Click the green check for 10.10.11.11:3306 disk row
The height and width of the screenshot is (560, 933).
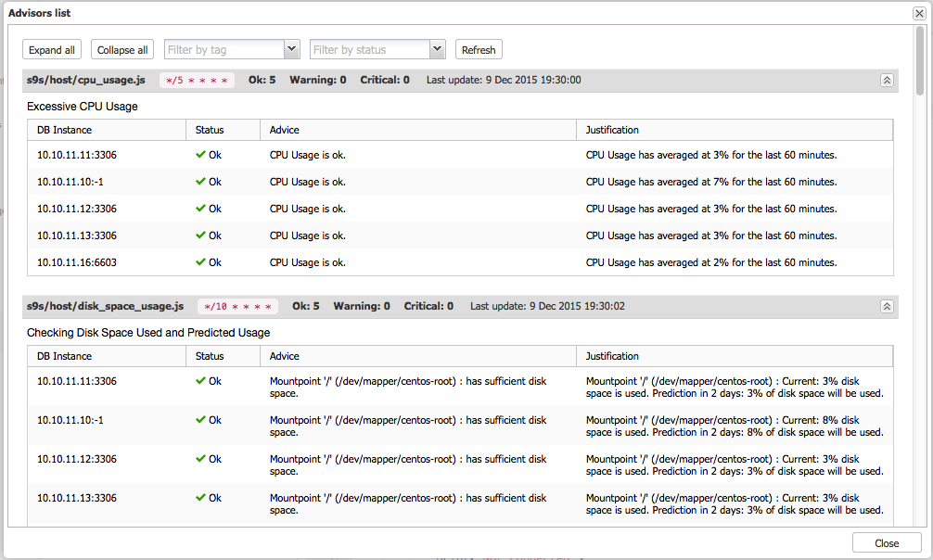coord(200,381)
